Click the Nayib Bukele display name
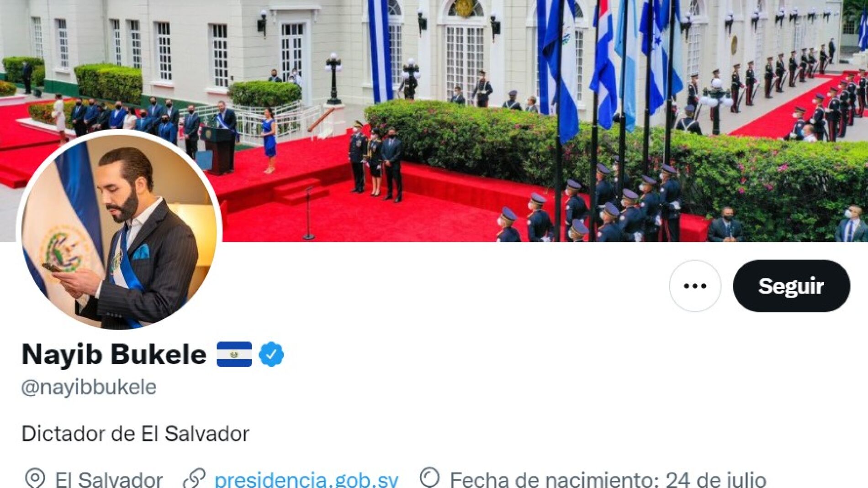Image resolution: width=868 pixels, height=488 pixels. coord(114,354)
